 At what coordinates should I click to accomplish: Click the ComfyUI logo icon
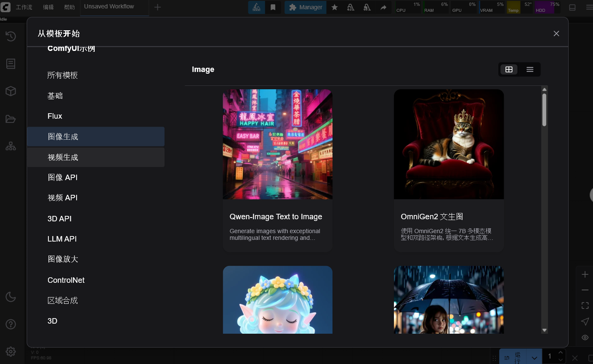click(x=5, y=7)
